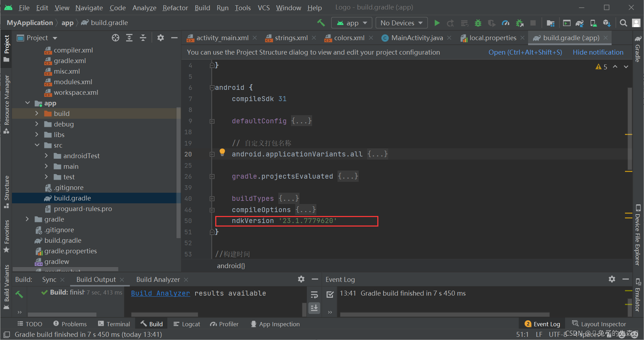Click the Mark all as read checkbox icon in Event Log
The height and width of the screenshot is (340, 644).
[330, 294]
